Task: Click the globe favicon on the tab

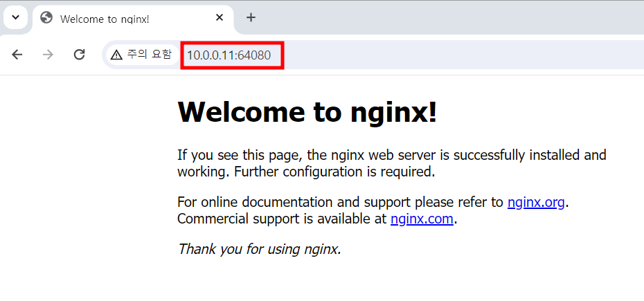Action: (46, 18)
